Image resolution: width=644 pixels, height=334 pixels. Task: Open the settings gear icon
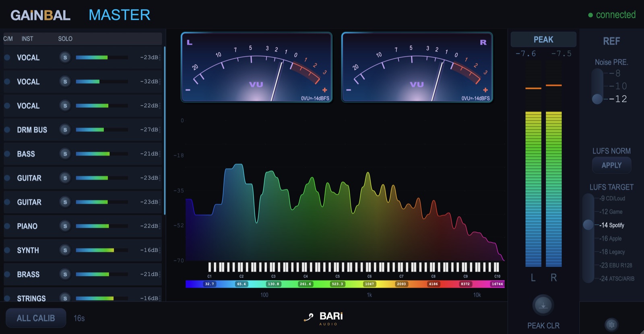coord(611,325)
